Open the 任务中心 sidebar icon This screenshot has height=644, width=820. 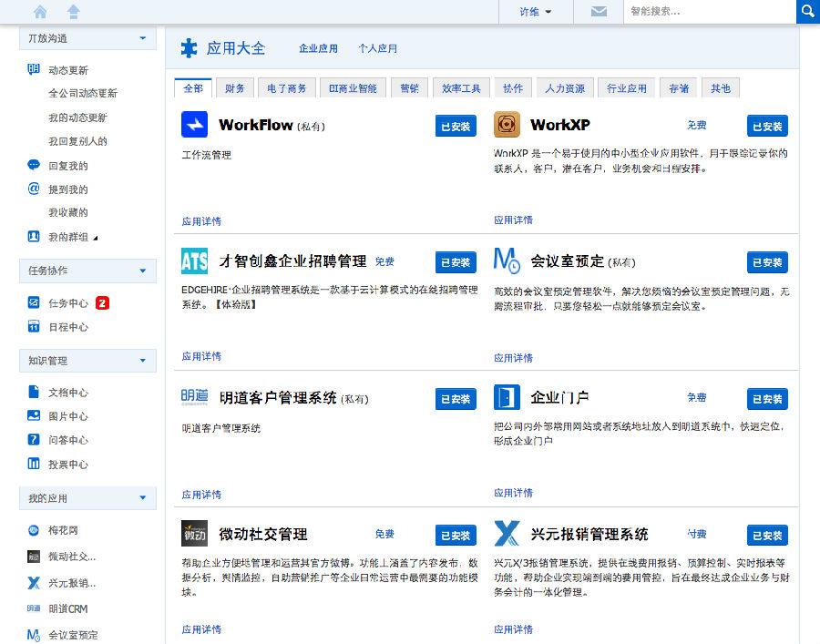[x=34, y=302]
